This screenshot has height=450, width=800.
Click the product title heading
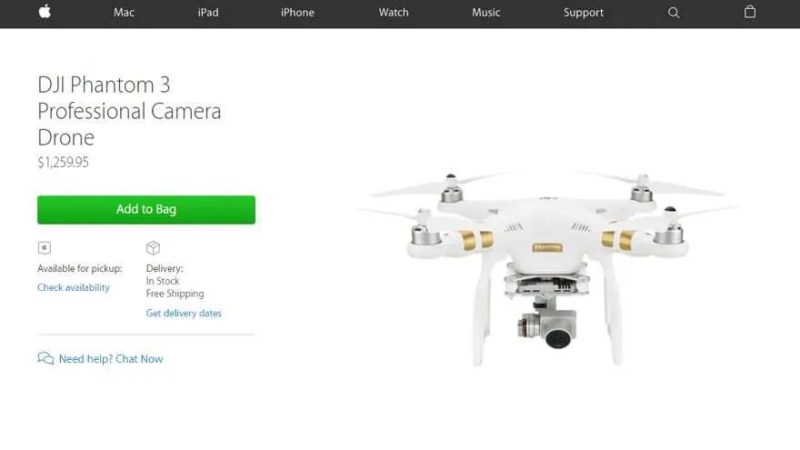(129, 111)
